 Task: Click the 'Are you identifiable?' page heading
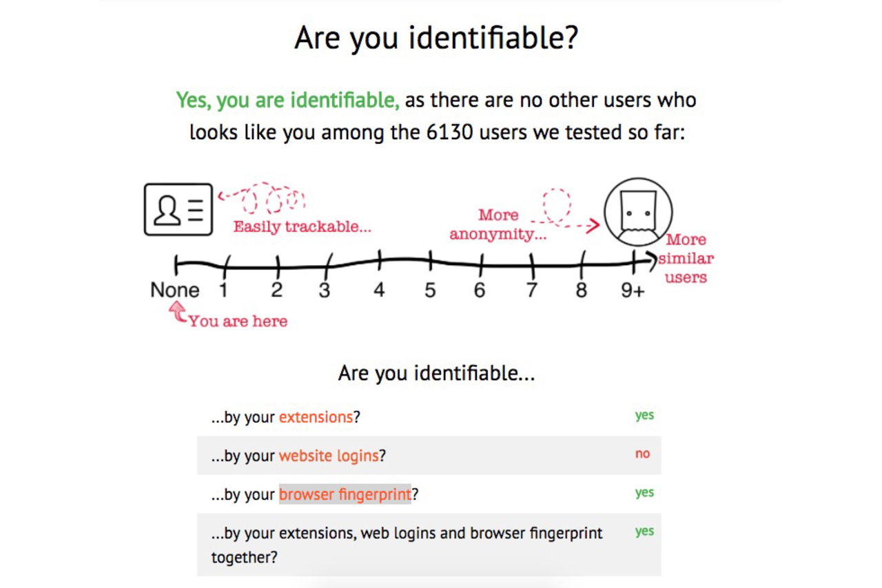[435, 38]
